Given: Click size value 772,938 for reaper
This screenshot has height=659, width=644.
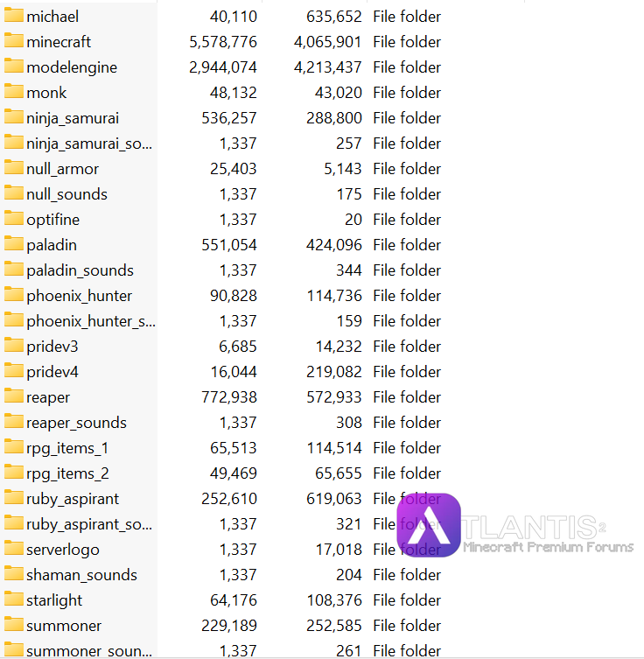Looking at the screenshot, I should click(x=229, y=397).
